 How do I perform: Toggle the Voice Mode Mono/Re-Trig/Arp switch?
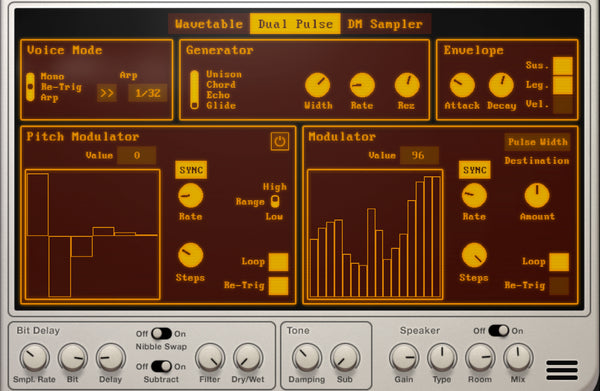click(30, 87)
